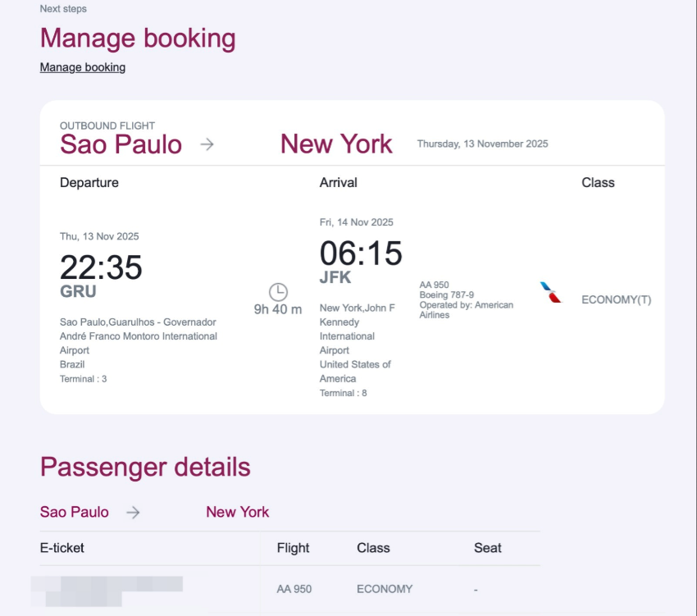Image resolution: width=697 pixels, height=616 pixels.
Task: Click the GRU airport code
Action: [x=79, y=291]
